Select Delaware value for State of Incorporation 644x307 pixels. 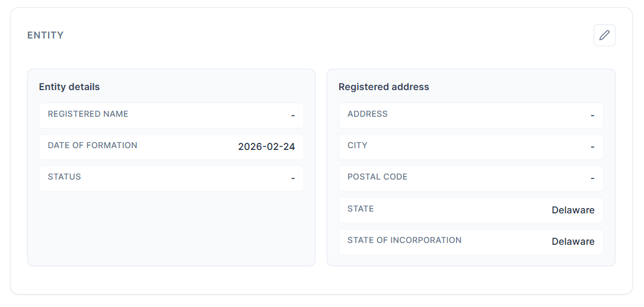573,242
